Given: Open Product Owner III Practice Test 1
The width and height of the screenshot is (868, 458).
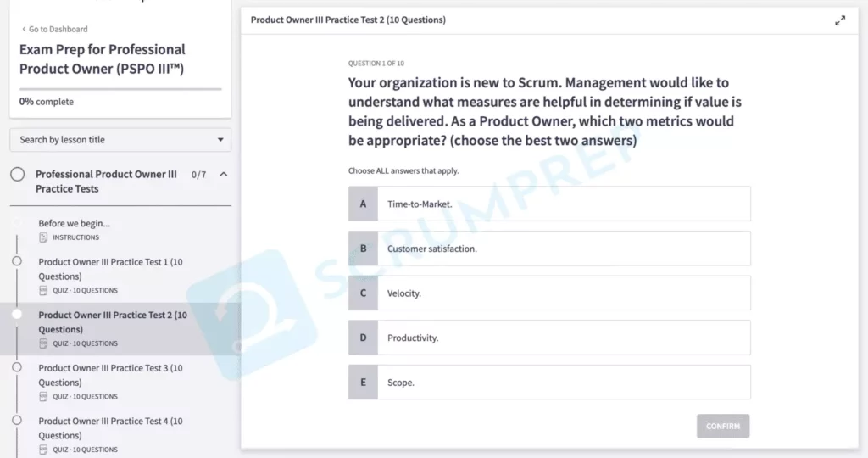Looking at the screenshot, I should 110,269.
